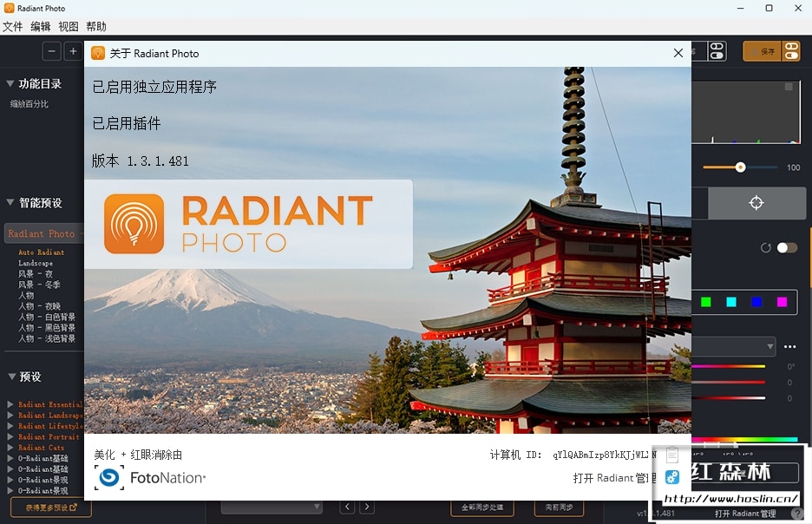The height and width of the screenshot is (524, 812).
Task: Click the white-tipped luminance slider
Action: [729, 398]
